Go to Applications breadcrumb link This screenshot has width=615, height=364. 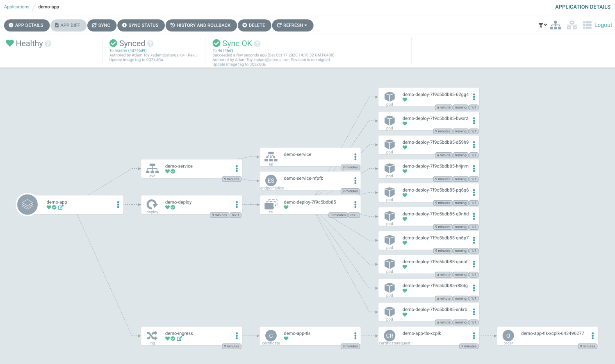(17, 7)
